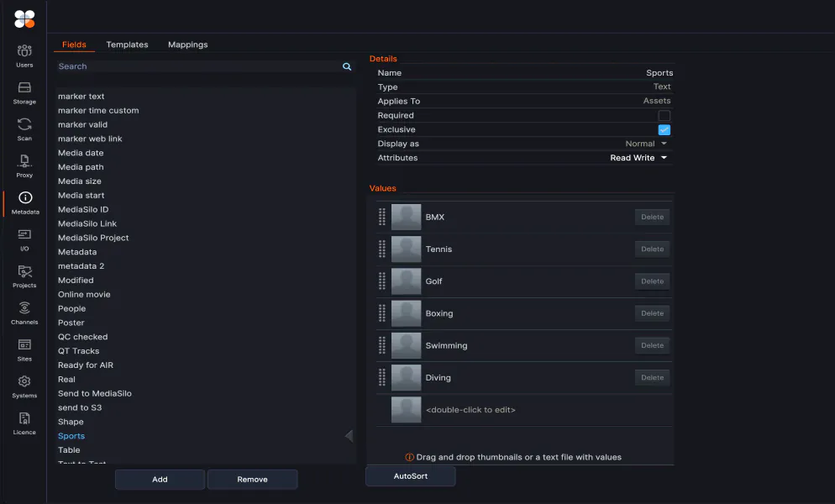Click the fields Search input box

point(197,66)
